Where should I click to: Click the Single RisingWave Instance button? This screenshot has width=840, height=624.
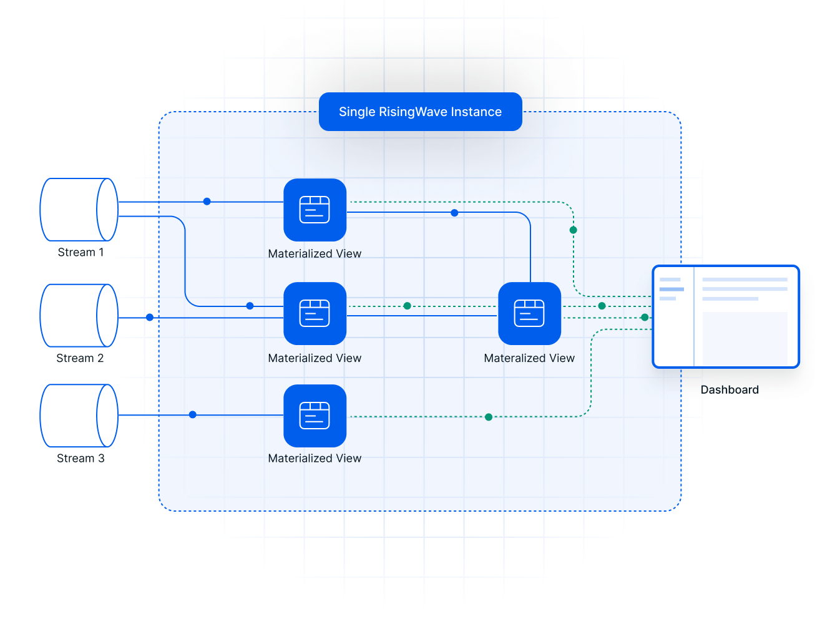click(x=420, y=112)
